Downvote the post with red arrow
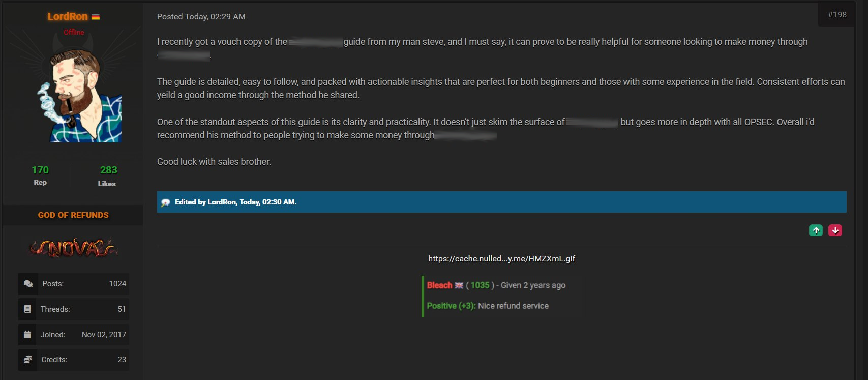 [x=835, y=230]
